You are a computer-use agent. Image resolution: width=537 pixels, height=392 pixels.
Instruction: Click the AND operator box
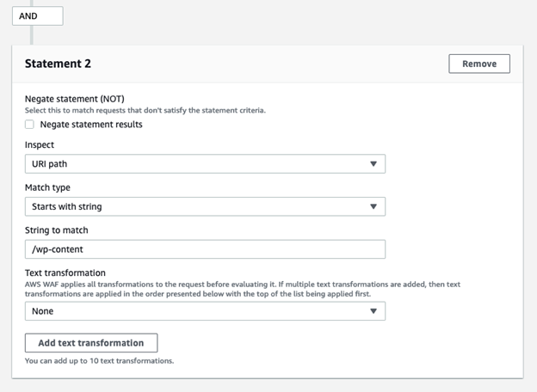point(37,15)
